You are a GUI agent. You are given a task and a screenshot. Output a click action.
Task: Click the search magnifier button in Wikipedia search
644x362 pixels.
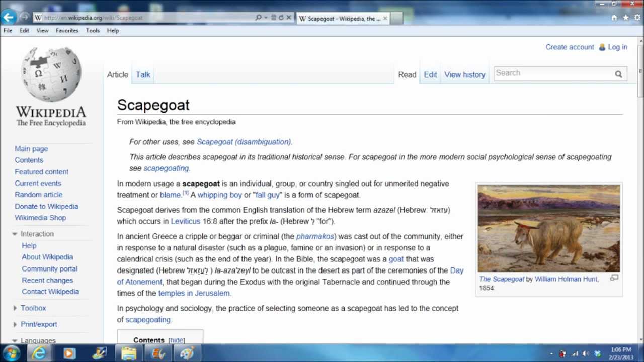tap(618, 74)
